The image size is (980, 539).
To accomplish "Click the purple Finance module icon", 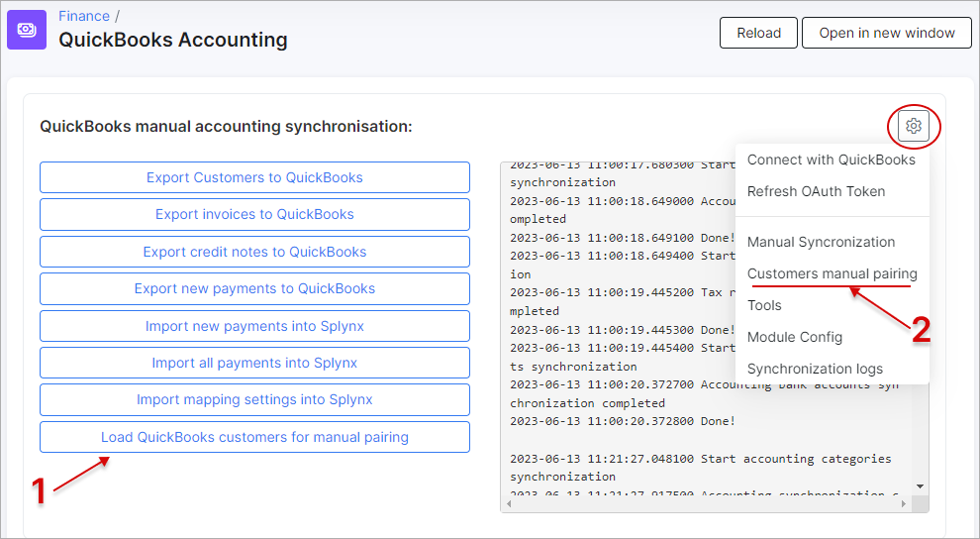I will coord(27,29).
